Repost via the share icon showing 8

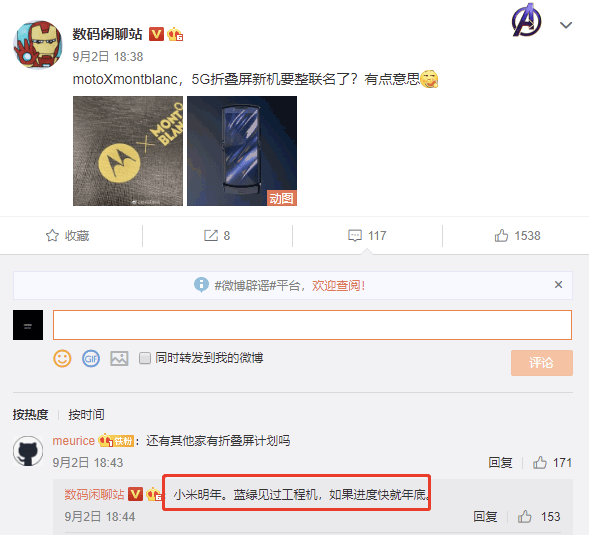tap(211, 236)
